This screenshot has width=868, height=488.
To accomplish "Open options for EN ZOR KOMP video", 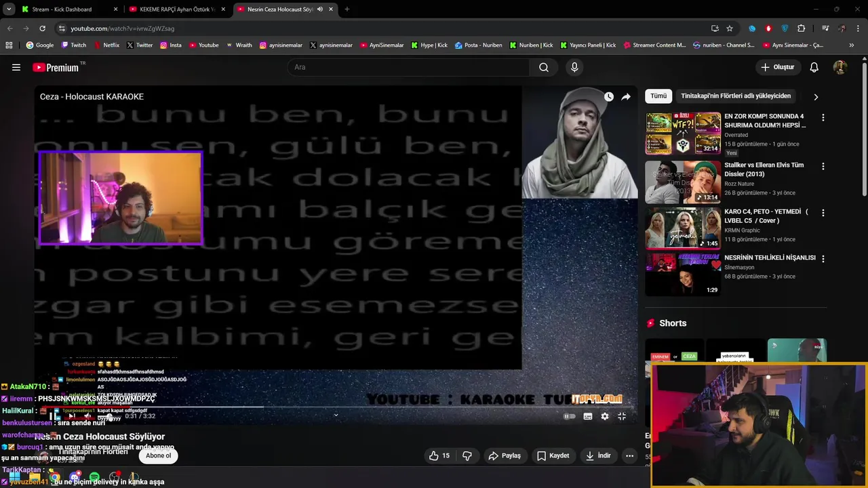I will point(823,117).
